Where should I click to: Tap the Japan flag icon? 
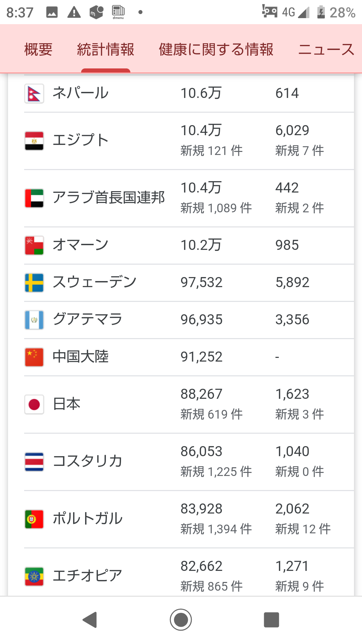(x=34, y=404)
